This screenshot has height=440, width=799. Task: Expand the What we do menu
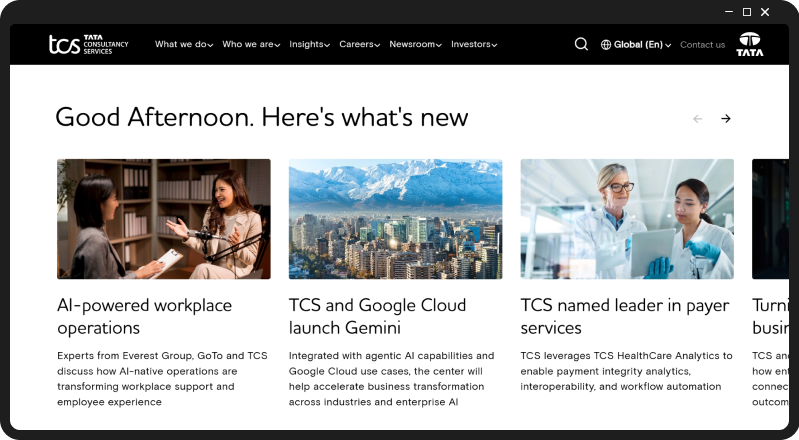click(x=184, y=44)
